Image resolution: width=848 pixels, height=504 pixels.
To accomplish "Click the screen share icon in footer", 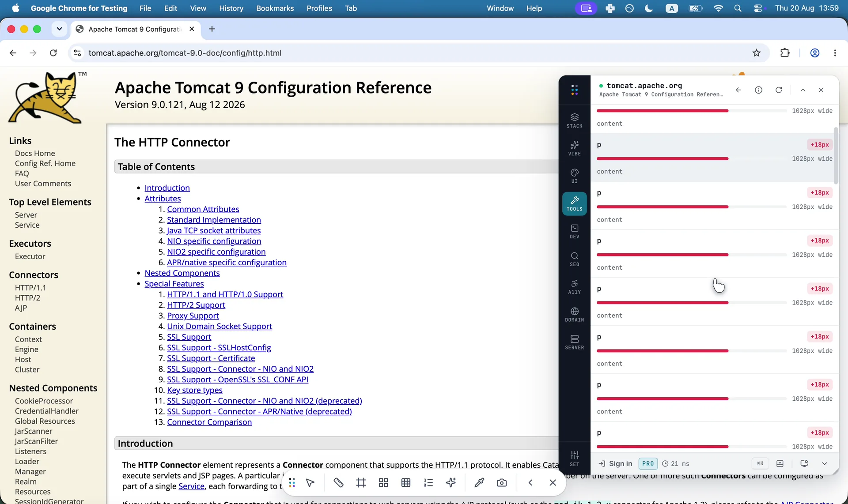I will coord(804,463).
